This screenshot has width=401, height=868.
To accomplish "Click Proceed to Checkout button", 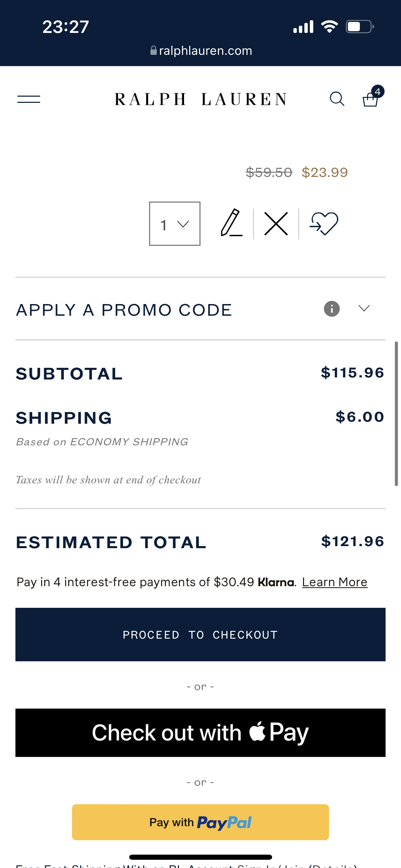I will point(200,635).
